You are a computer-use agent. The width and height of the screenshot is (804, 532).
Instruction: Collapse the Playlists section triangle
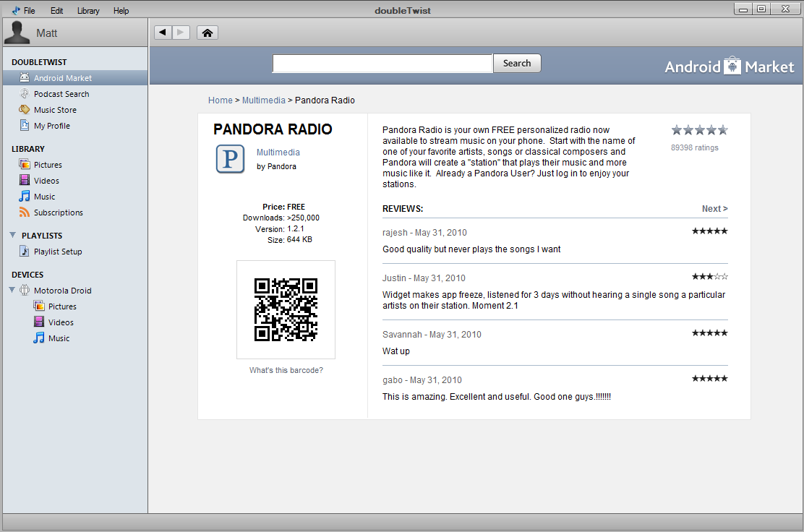click(x=13, y=236)
